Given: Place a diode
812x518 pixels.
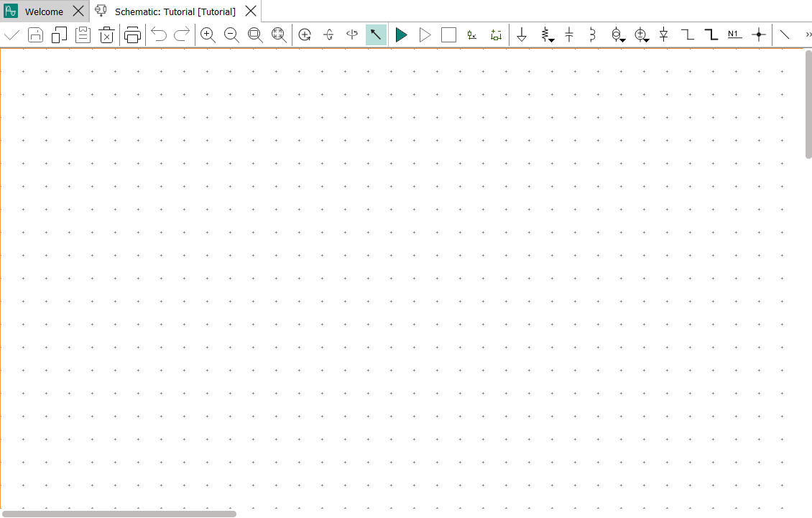Looking at the screenshot, I should [664, 35].
